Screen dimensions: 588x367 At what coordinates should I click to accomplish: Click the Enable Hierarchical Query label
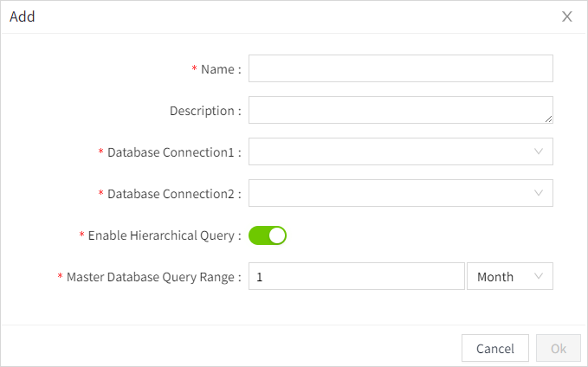pos(161,235)
